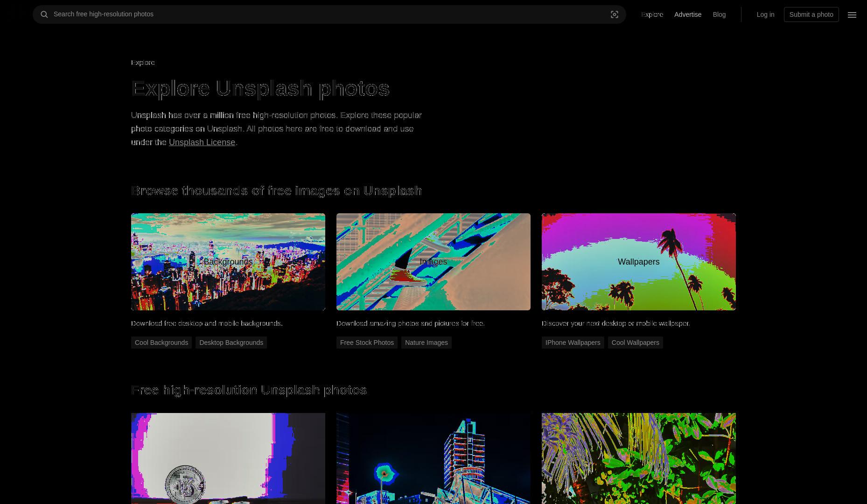Click the search magnifier icon

point(44,14)
